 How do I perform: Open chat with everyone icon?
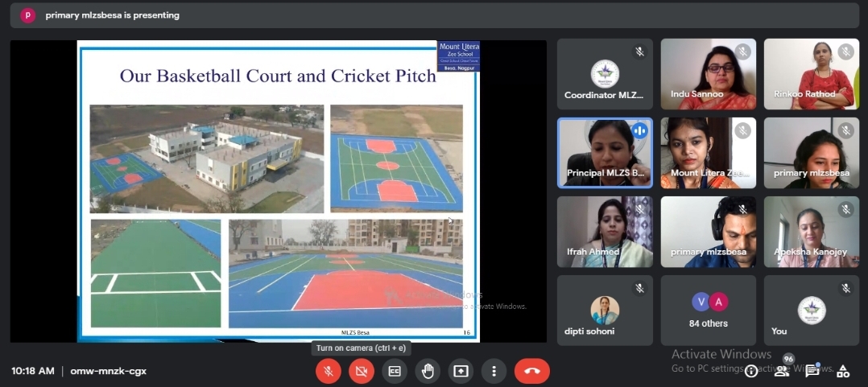(812, 371)
